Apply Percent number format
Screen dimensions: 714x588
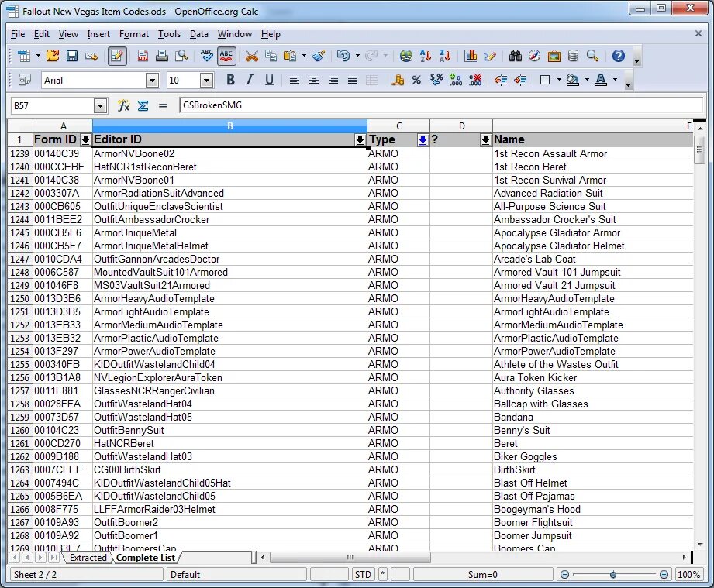[x=416, y=81]
